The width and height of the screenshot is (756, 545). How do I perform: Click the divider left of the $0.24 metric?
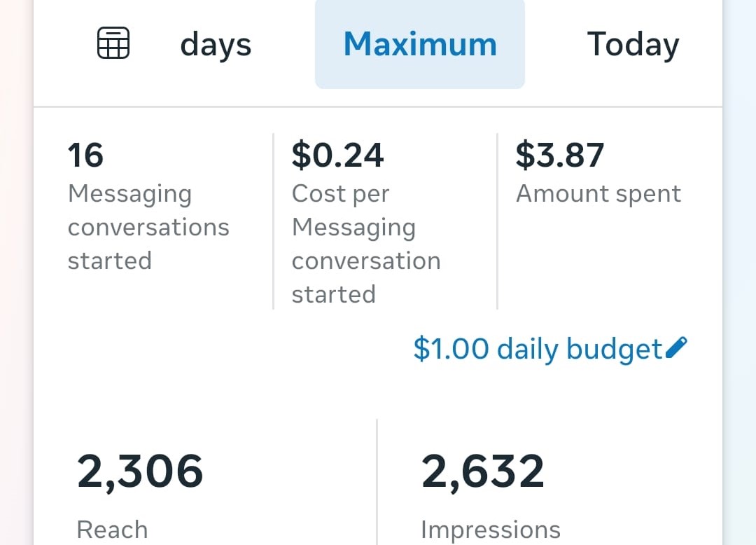tap(273, 221)
